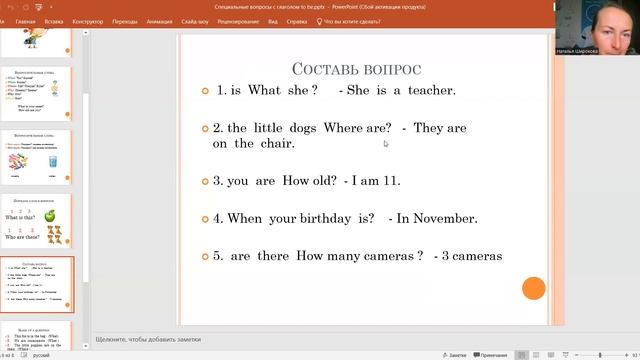Click the orange circle button on the slide

click(x=533, y=288)
